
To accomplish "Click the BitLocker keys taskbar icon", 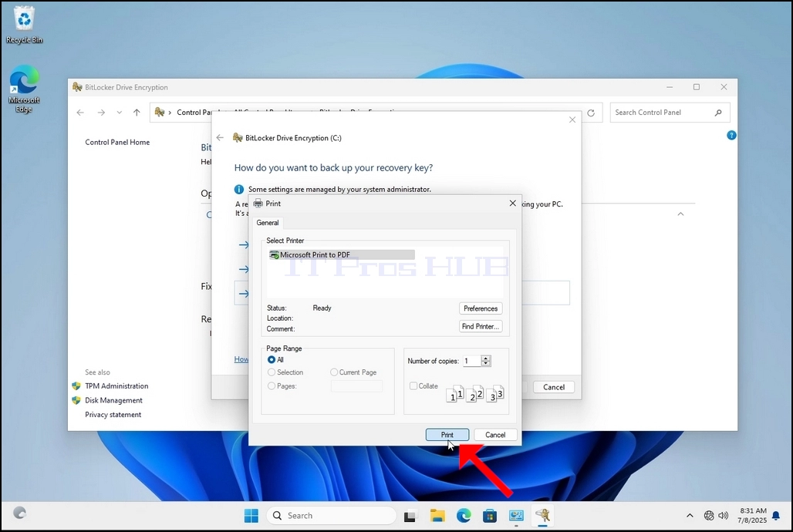I will [542, 516].
